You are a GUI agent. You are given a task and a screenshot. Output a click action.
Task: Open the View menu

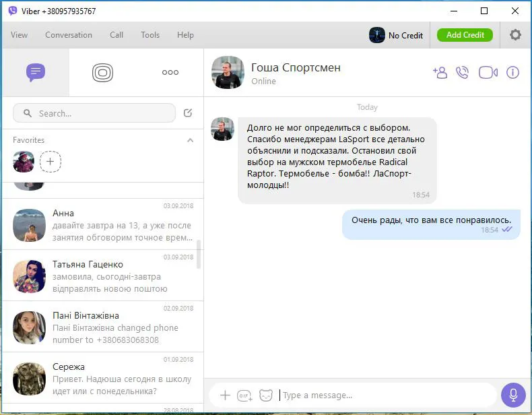coord(19,35)
